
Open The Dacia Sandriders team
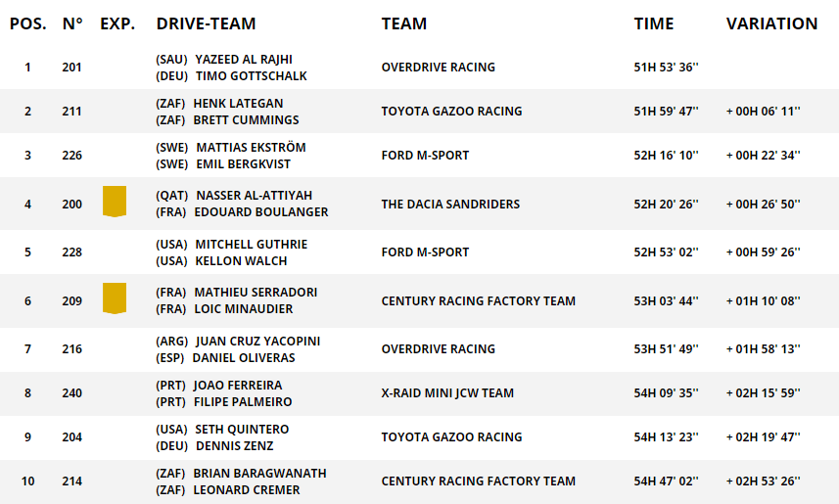(x=450, y=204)
